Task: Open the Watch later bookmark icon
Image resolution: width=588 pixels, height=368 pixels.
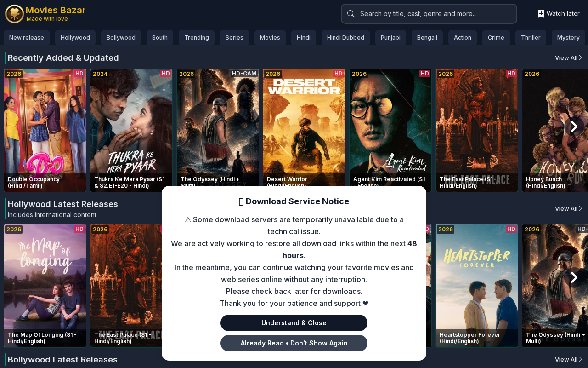Action: 541,14
